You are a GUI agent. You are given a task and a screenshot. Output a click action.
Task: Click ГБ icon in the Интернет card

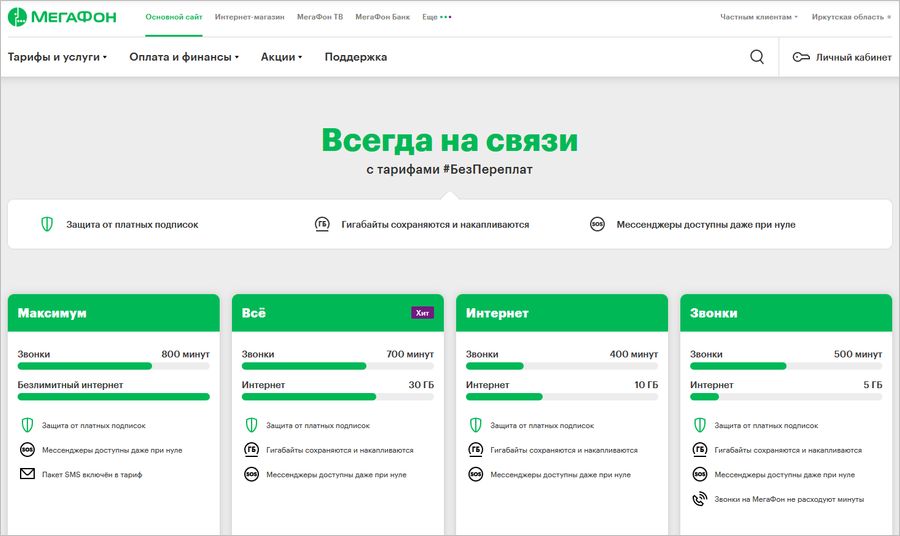coord(475,450)
